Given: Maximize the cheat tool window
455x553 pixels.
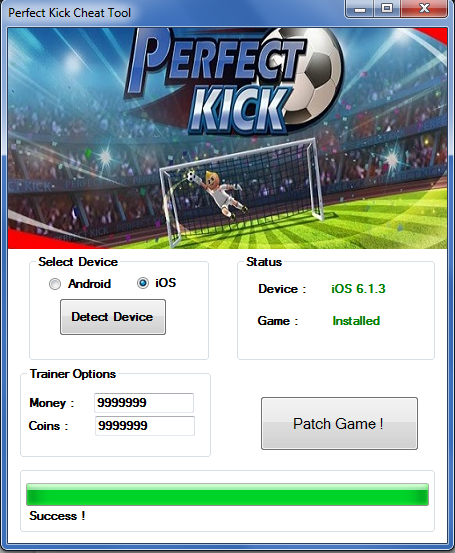Looking at the screenshot, I should (x=387, y=8).
